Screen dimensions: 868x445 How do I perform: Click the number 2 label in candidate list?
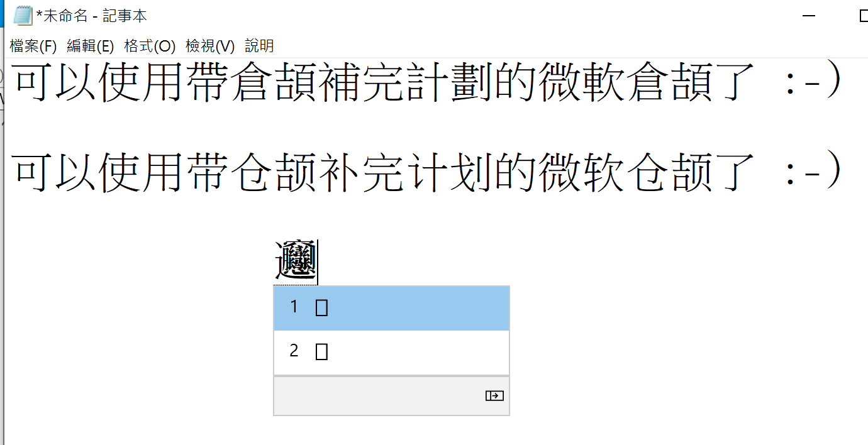[294, 351]
